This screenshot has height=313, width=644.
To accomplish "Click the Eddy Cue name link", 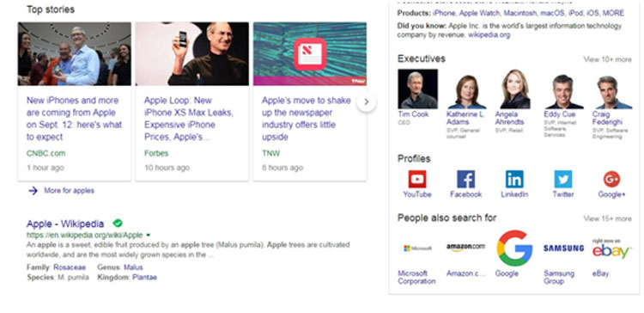I will (559, 114).
